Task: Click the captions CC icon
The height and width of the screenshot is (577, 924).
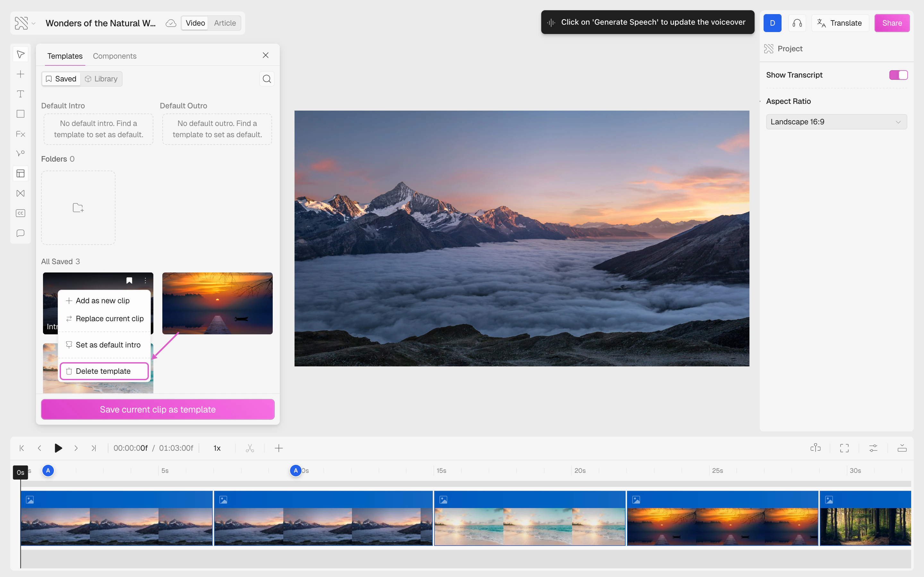Action: click(x=21, y=213)
